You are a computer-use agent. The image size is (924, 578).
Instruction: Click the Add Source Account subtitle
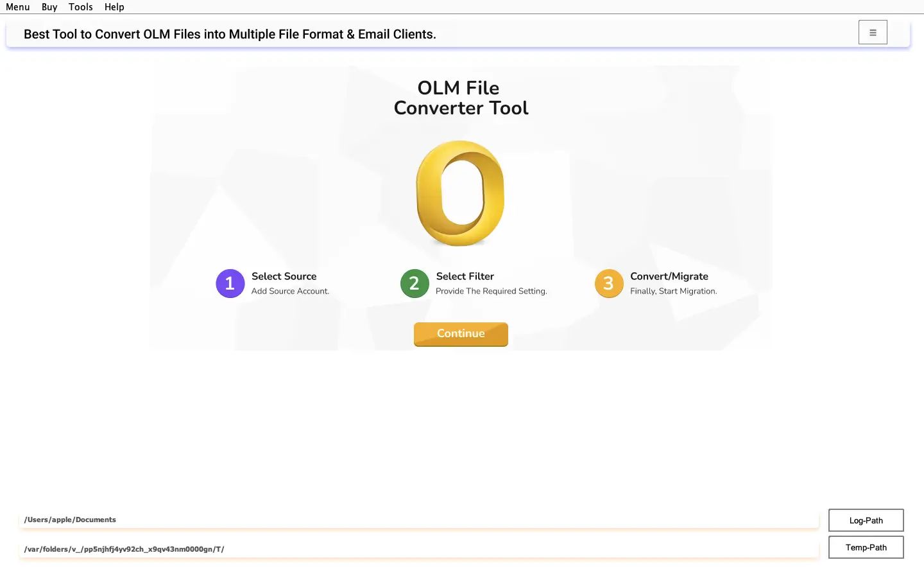click(290, 291)
